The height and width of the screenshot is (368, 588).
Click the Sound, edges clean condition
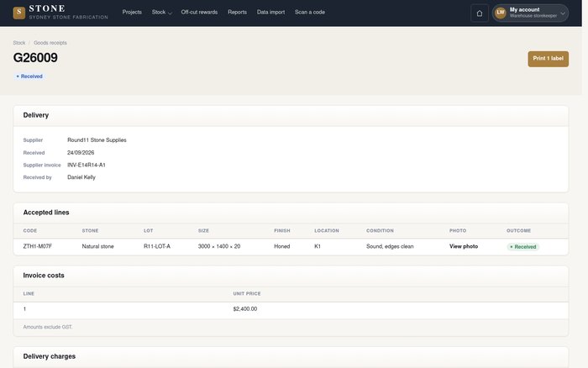pos(390,246)
